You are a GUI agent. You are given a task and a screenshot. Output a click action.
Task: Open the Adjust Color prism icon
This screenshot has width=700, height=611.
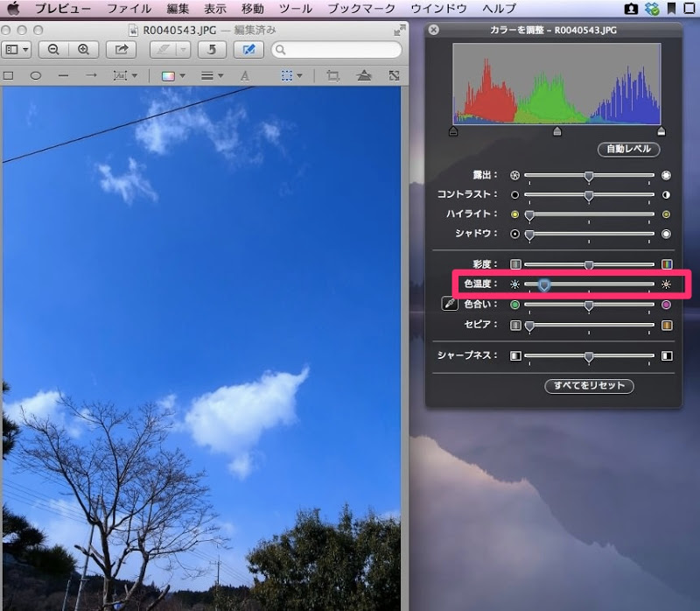(x=364, y=75)
